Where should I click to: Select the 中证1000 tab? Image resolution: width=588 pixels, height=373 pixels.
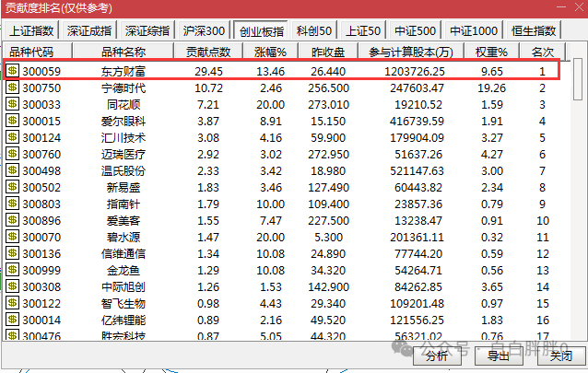474,30
